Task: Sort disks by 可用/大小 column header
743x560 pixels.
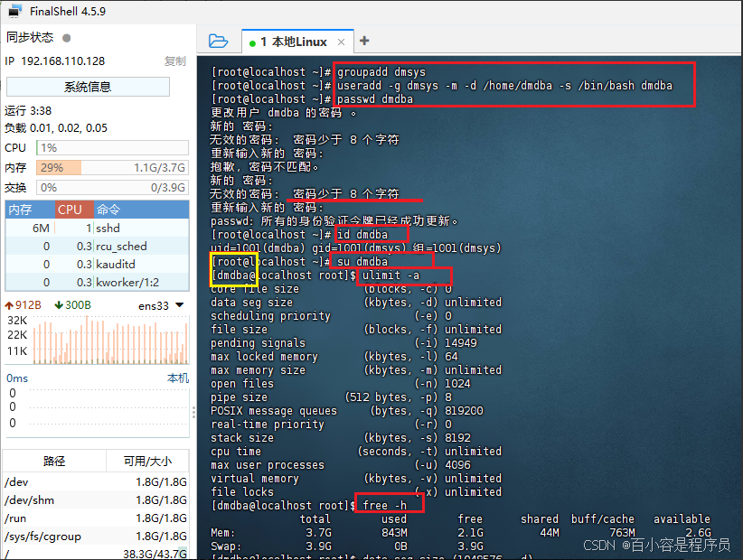Action: coord(147,461)
